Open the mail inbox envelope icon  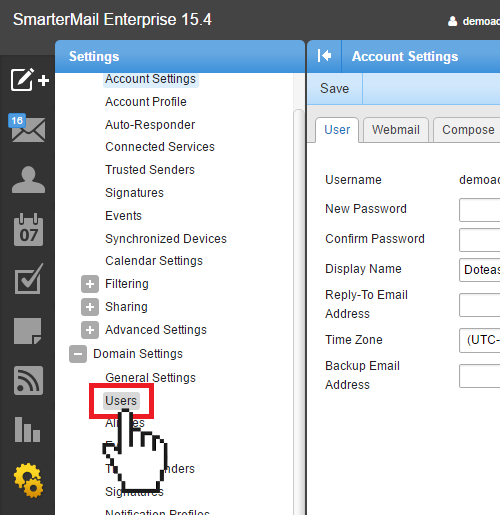point(27,128)
